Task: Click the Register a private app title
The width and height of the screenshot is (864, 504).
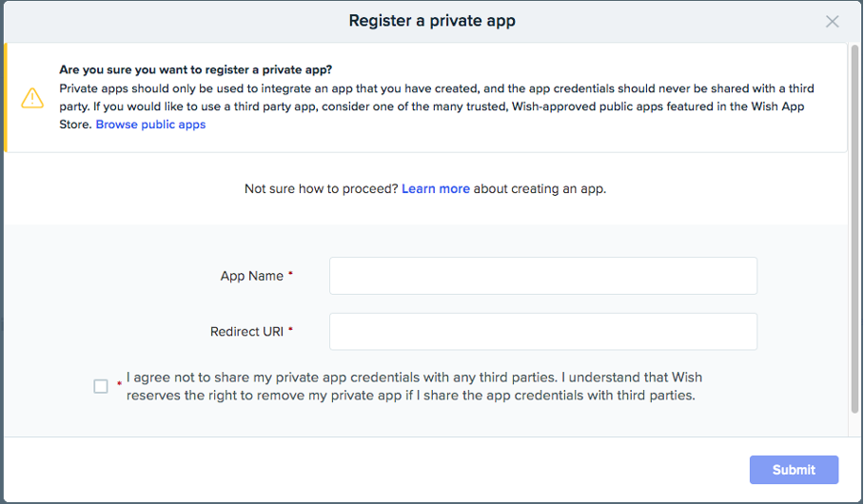Action: (x=432, y=21)
